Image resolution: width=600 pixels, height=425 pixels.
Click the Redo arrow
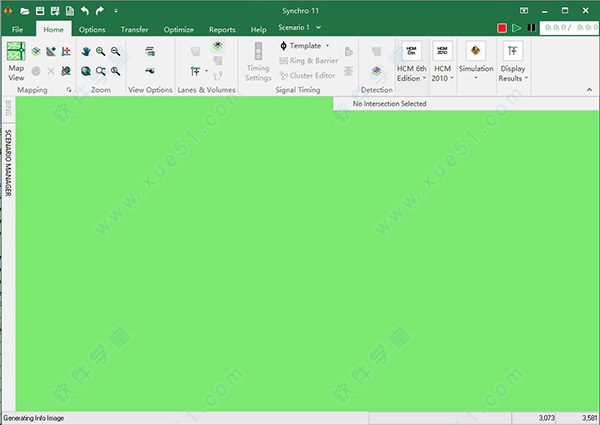click(x=99, y=11)
